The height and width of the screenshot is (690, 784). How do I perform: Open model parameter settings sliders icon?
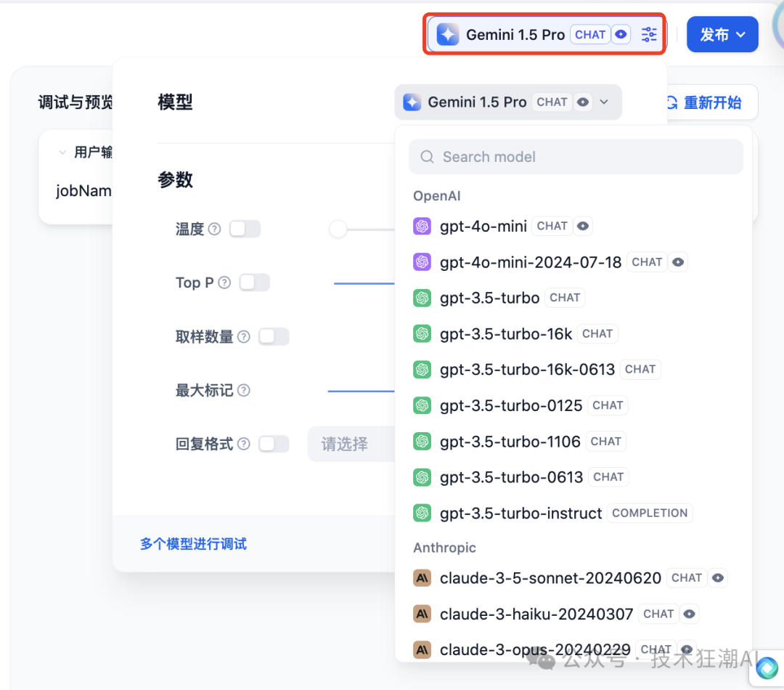pos(649,35)
